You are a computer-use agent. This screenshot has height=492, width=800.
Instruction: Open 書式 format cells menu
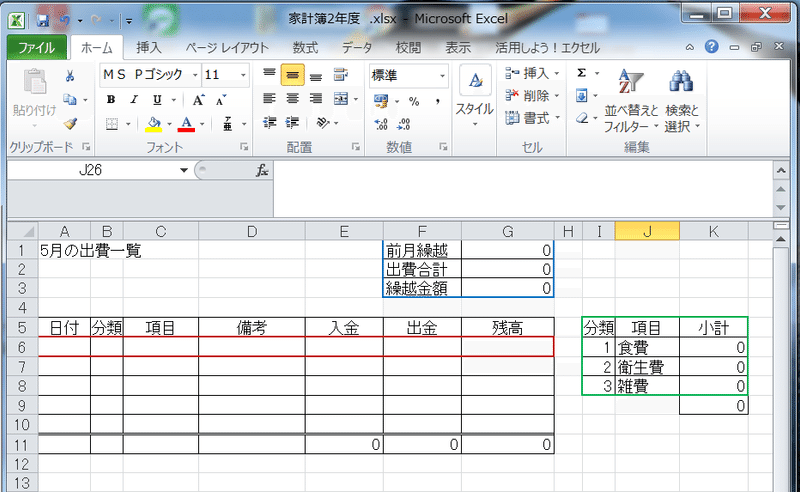point(532,118)
